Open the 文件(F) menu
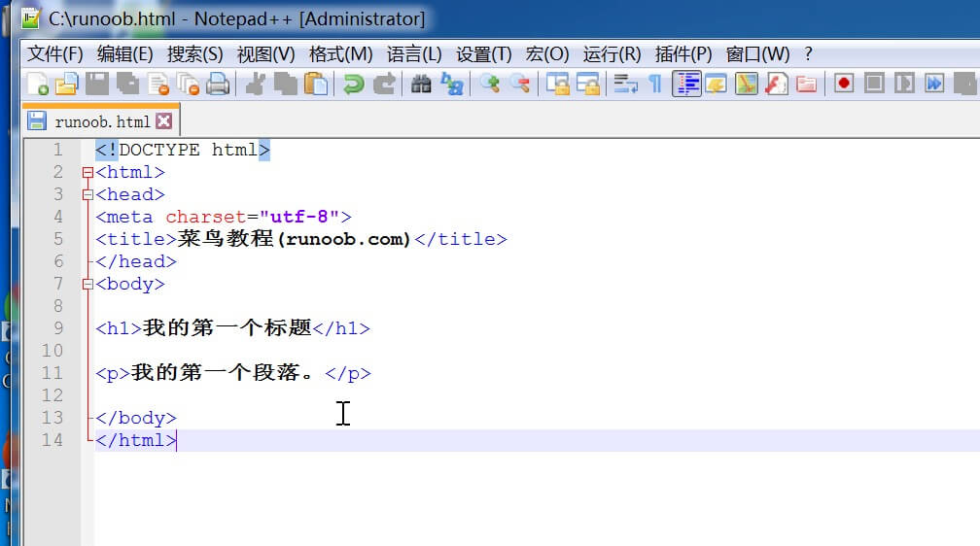980x546 pixels. [x=55, y=54]
